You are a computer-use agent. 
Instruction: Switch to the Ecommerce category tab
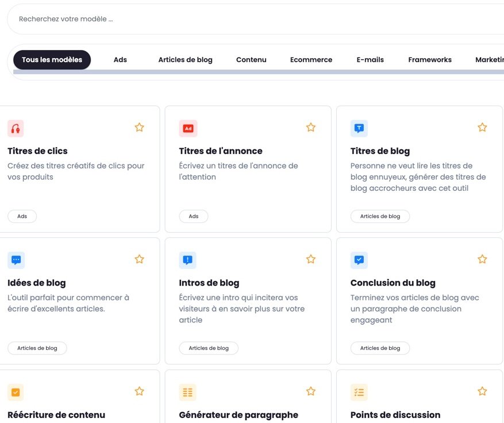click(x=311, y=60)
